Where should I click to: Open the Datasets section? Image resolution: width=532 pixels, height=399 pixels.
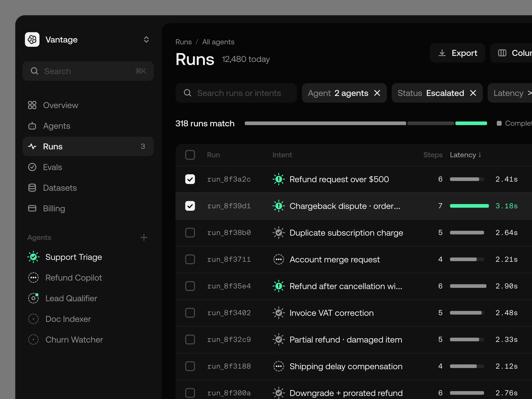tap(88, 188)
